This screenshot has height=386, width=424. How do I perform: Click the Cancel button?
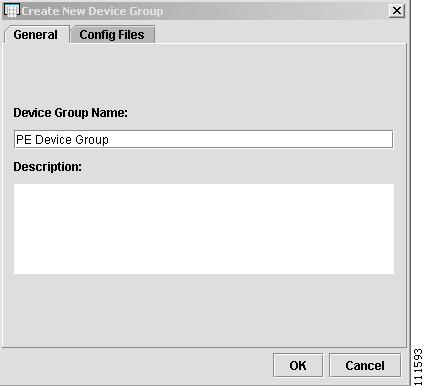(x=365, y=365)
